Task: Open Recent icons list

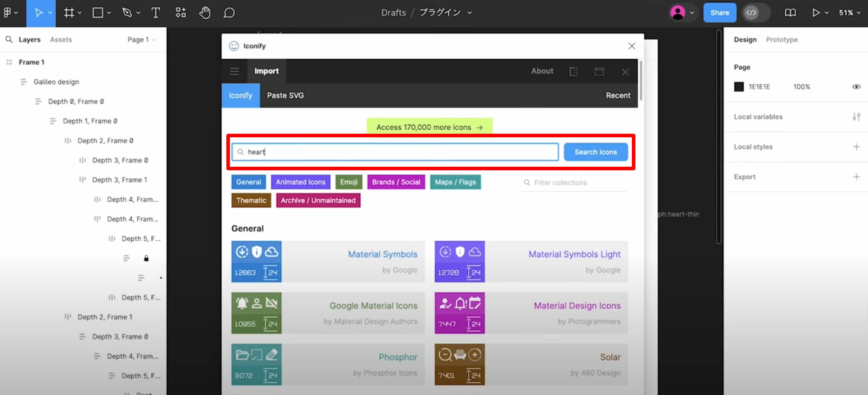Action: [618, 95]
